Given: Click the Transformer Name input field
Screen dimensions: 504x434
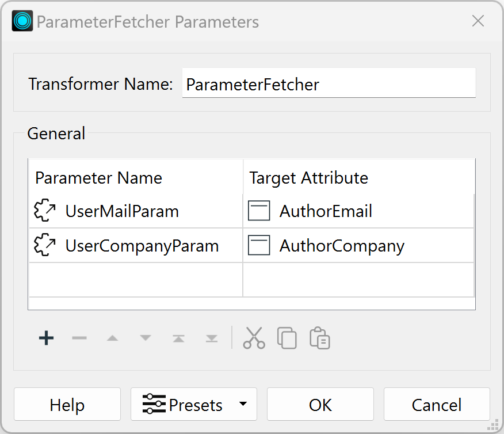Looking at the screenshot, I should pos(329,83).
